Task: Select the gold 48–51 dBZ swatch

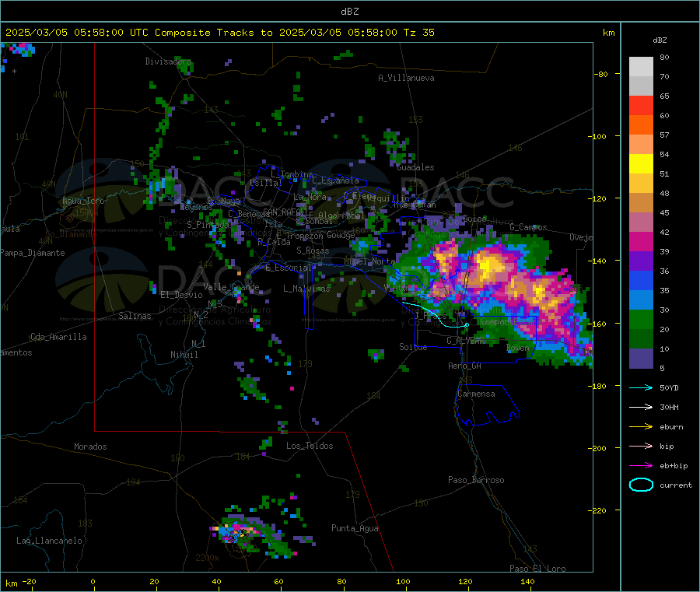Action: [641, 184]
